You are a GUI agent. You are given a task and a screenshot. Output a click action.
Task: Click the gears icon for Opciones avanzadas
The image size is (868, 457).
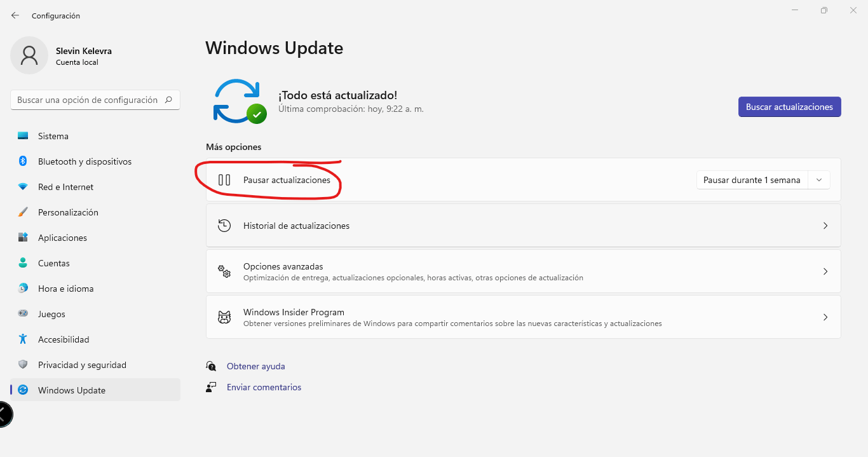(224, 271)
